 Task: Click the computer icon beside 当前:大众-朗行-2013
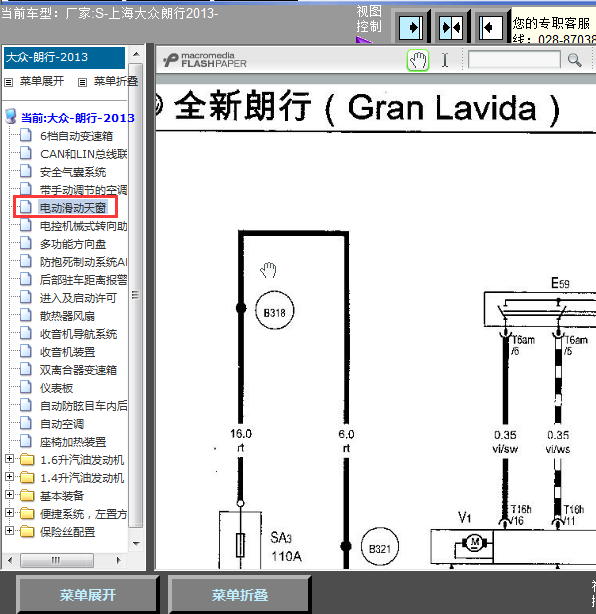pos(11,116)
